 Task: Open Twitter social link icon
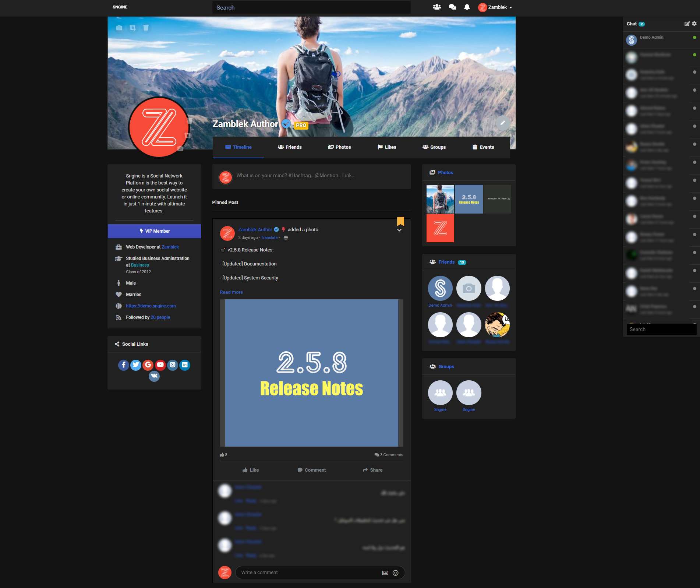pos(136,365)
